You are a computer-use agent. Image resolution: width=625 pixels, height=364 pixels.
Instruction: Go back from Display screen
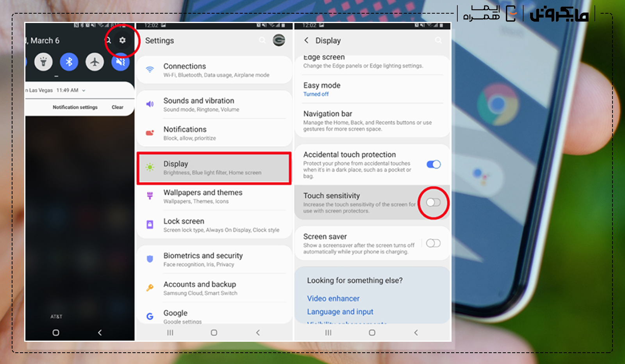click(306, 40)
